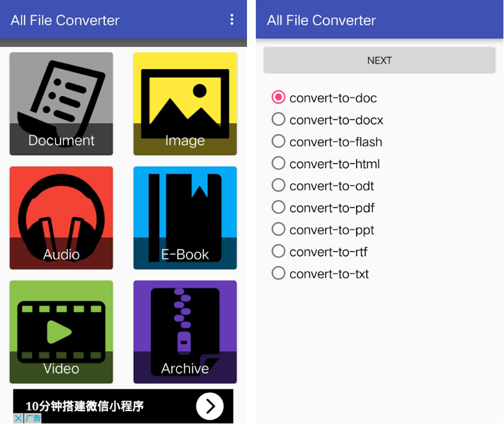The width and height of the screenshot is (504, 424).
Task: Open the E-Book converter tile
Action: click(x=185, y=218)
